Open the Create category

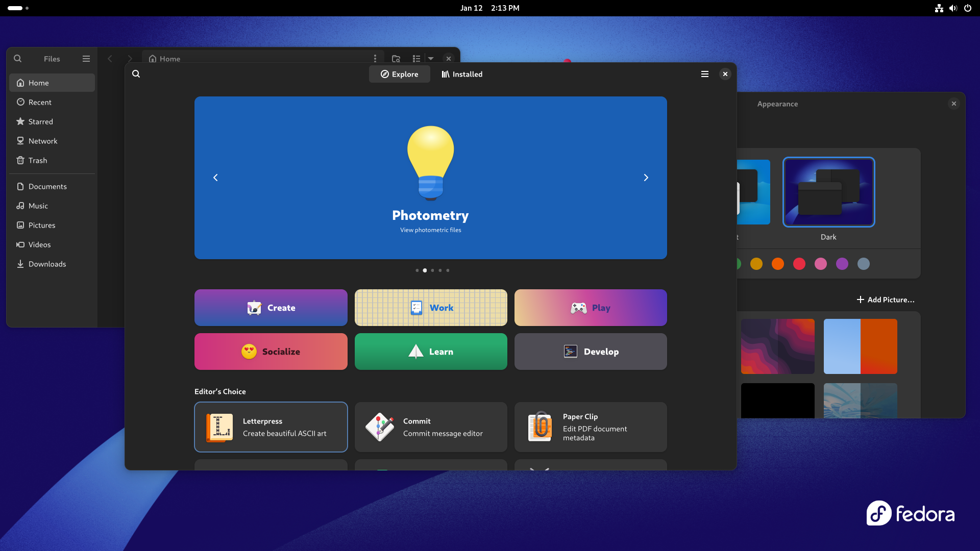(x=271, y=308)
